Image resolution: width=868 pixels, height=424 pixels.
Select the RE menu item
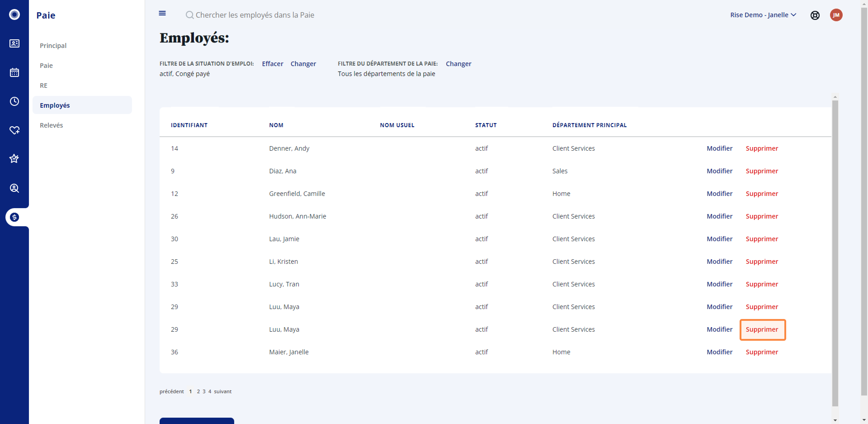pos(43,85)
